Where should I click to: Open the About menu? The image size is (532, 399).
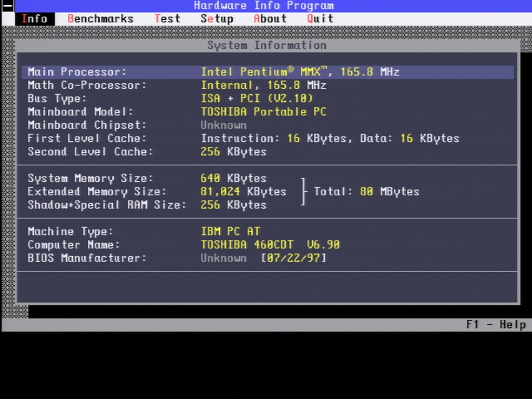point(270,19)
